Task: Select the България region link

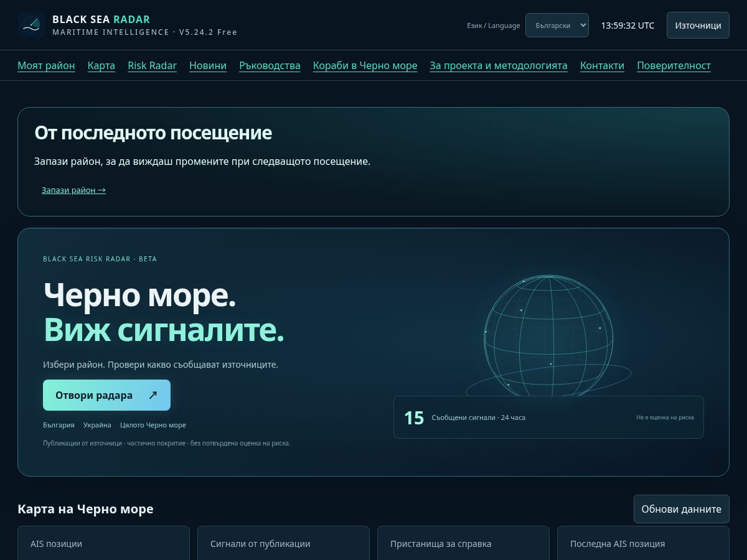Action: 59,425
